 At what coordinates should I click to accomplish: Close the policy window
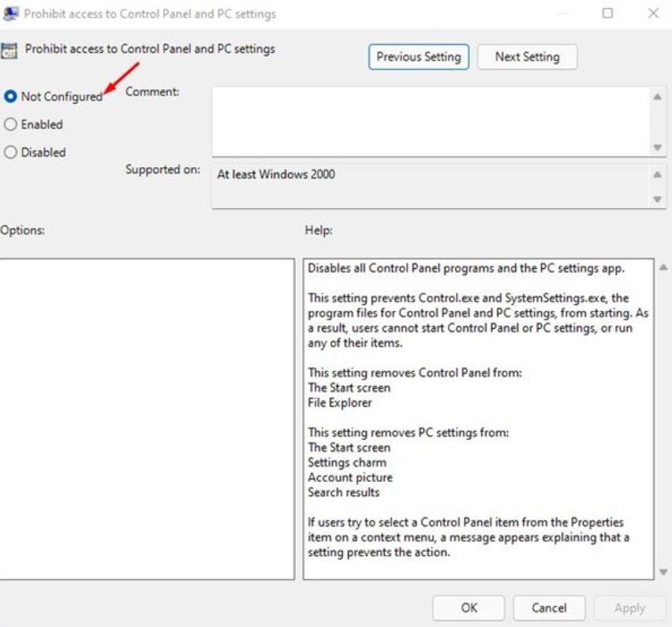coord(653,13)
